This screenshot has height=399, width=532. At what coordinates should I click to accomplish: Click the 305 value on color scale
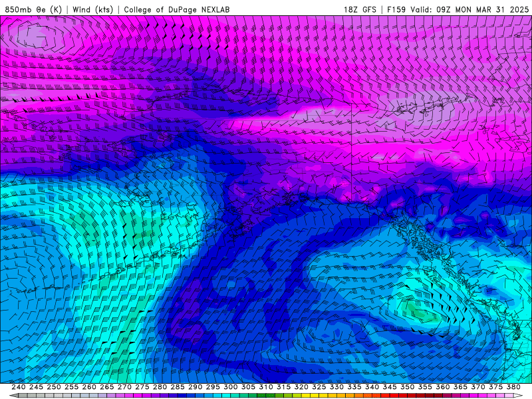(x=248, y=387)
